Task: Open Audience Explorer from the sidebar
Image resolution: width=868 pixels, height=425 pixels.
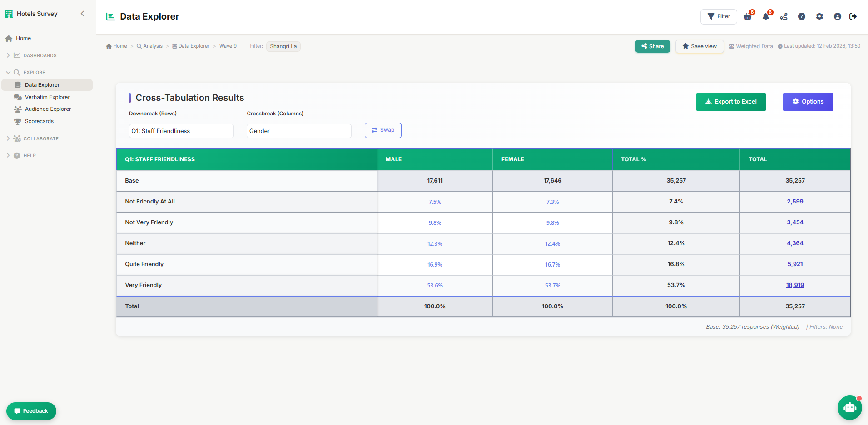Action: click(x=48, y=109)
